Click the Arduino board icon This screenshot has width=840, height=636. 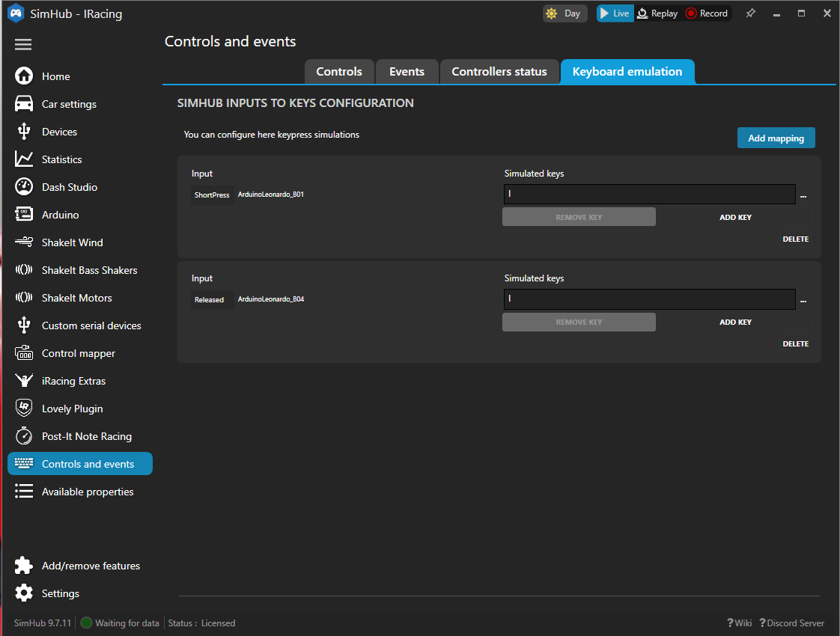(x=23, y=215)
